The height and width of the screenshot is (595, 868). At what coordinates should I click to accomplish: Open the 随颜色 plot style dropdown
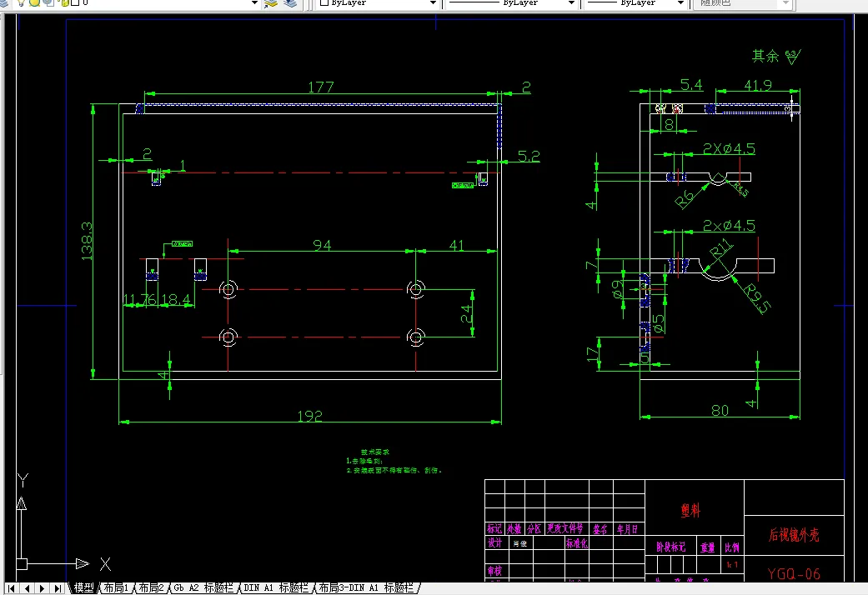click(x=785, y=3)
